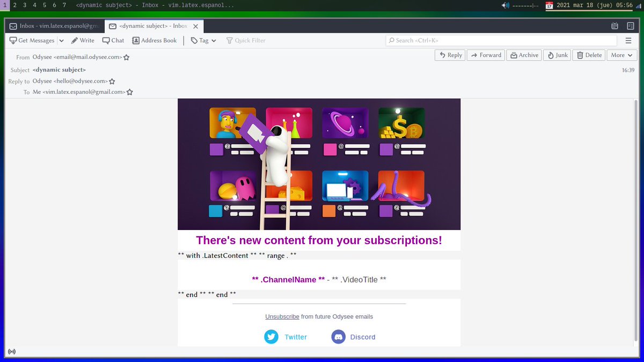This screenshot has height=362, width=644.
Task: Click the sender Odysee email address
Action: tap(77, 57)
